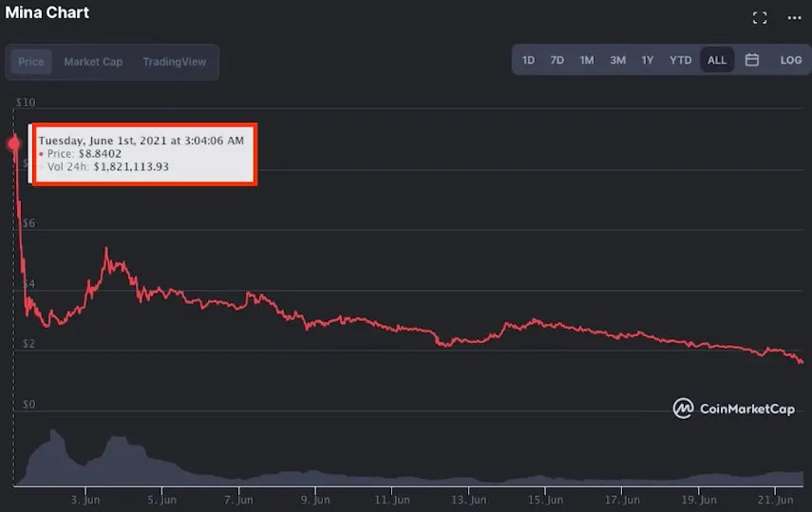The height and width of the screenshot is (512, 812).
Task: Click the fullscreen expand icon
Action: coord(759,17)
